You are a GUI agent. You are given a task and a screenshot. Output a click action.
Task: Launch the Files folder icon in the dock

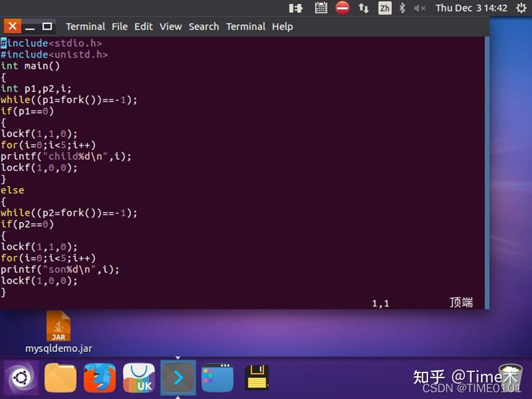pos(60,376)
